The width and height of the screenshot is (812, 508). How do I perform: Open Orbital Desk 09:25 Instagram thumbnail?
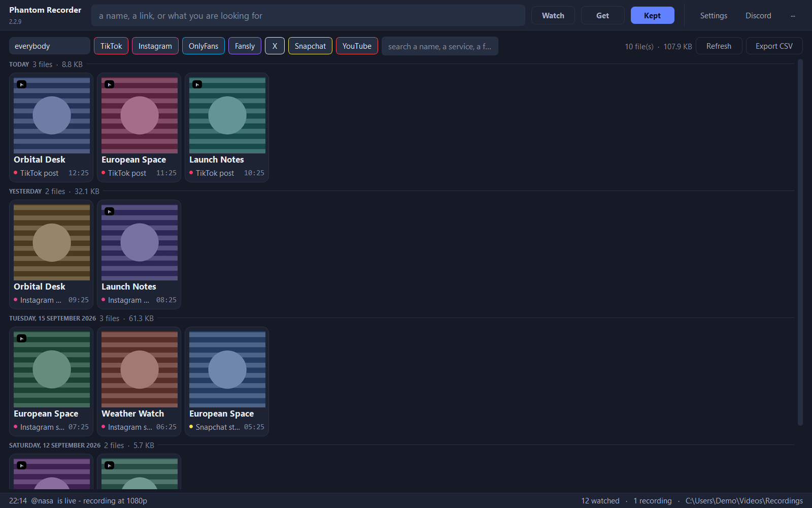coord(52,242)
